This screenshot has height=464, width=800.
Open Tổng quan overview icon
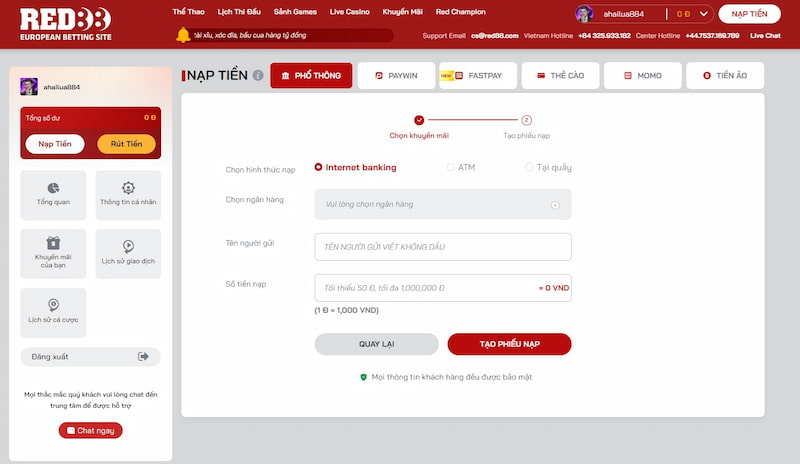[x=53, y=188]
